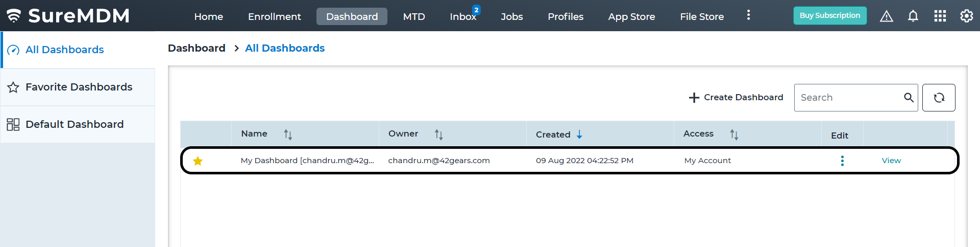This screenshot has width=980, height=247.
Task: Open the File Store tab
Action: 702,16
